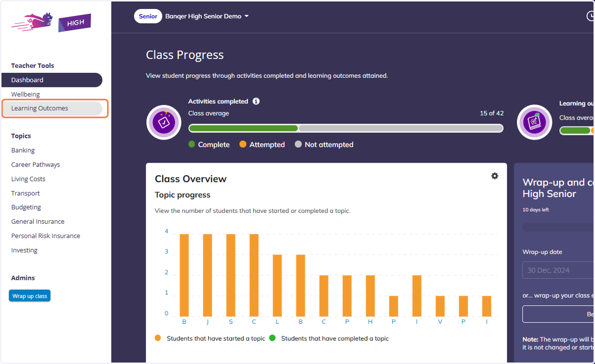Toggle the Students that have started a topic legend
Screen dimensions: 595x364
tap(210, 338)
